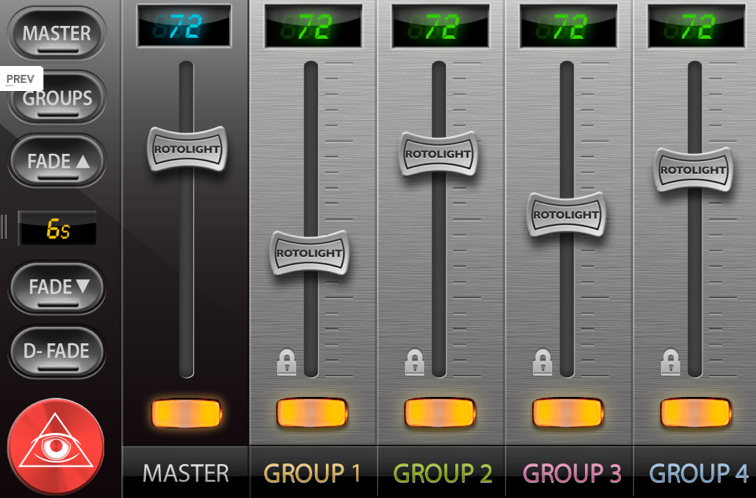Click the Master Rotolight fader knob

pyautogui.click(x=187, y=149)
